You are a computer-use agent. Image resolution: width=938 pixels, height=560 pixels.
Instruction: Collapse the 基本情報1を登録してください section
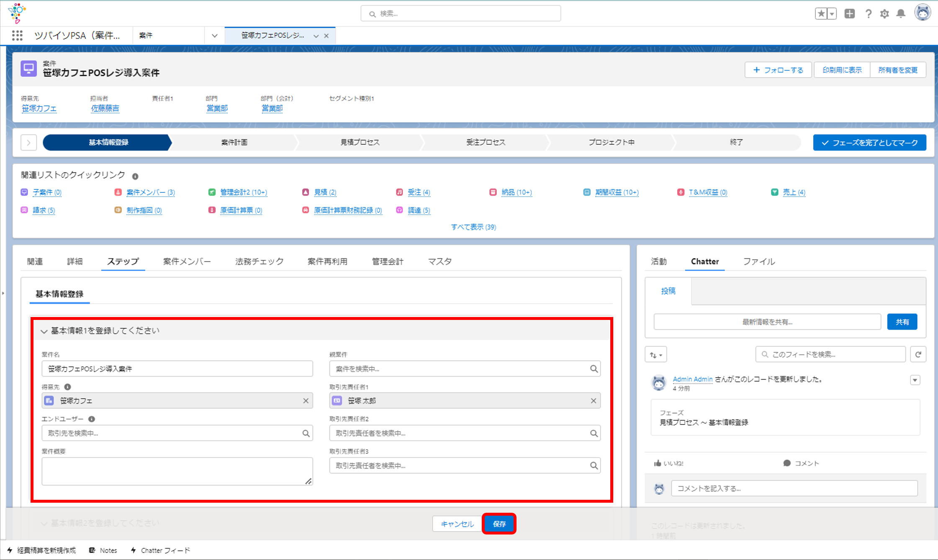pos(44,331)
